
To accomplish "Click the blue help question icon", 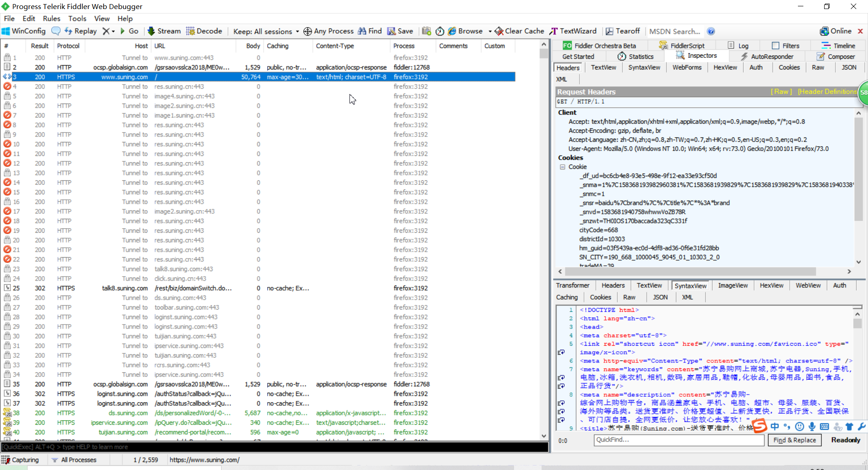I will click(x=711, y=31).
